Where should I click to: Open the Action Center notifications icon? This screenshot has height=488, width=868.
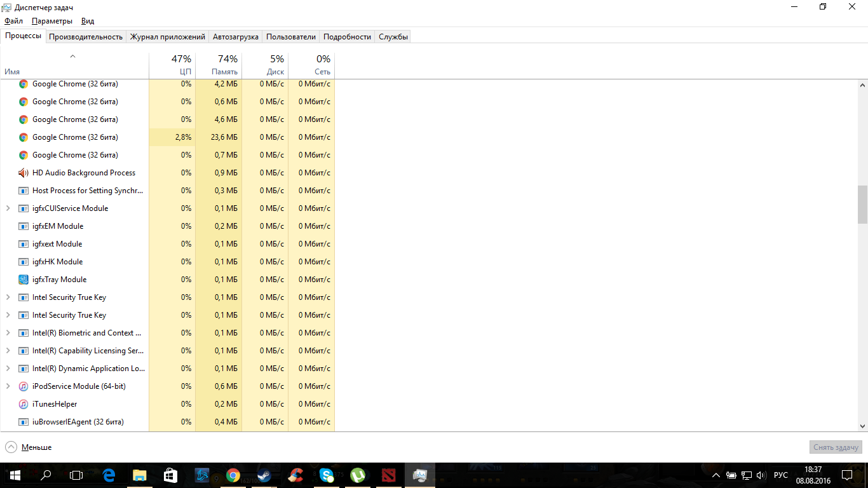coord(847,475)
